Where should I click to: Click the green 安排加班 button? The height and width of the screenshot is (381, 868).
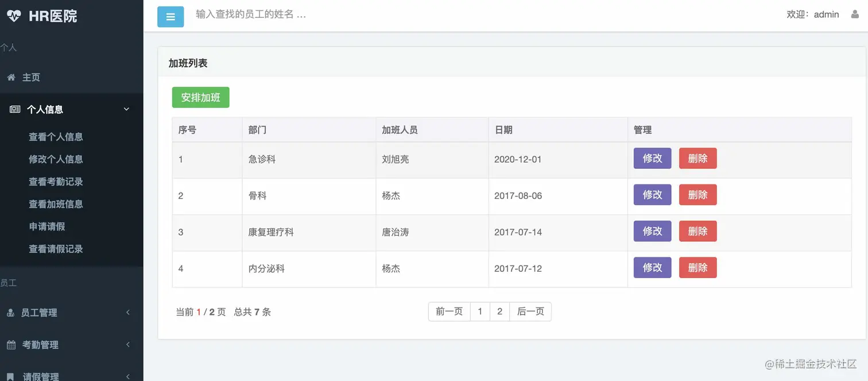pos(201,98)
